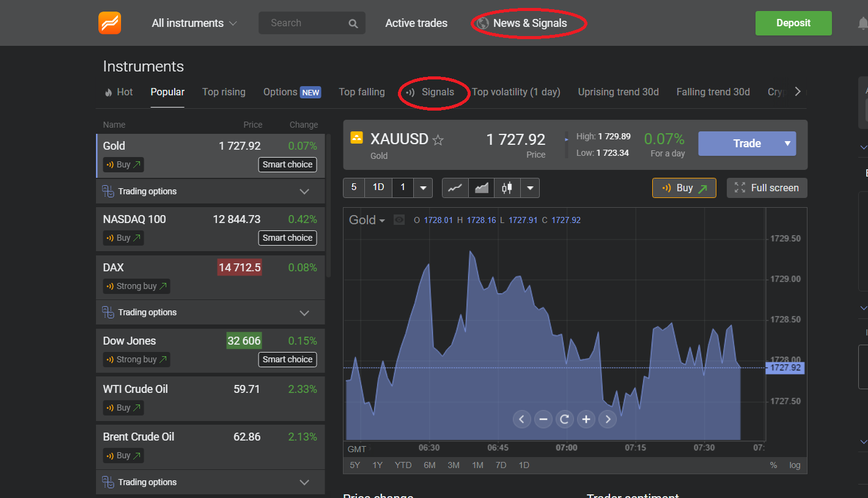Open the All instruments dropdown
868x498 pixels.
pos(194,23)
